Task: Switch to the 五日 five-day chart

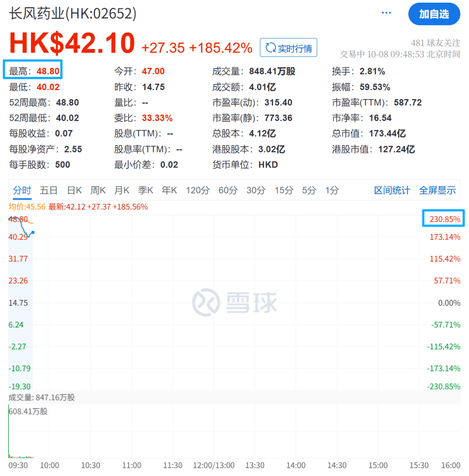Action: [x=48, y=190]
